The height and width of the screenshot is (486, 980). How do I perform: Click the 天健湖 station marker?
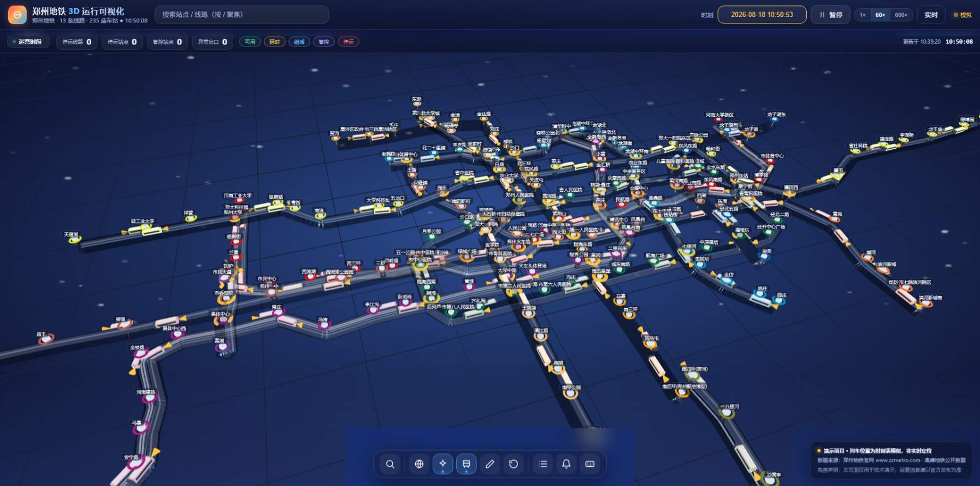click(74, 239)
